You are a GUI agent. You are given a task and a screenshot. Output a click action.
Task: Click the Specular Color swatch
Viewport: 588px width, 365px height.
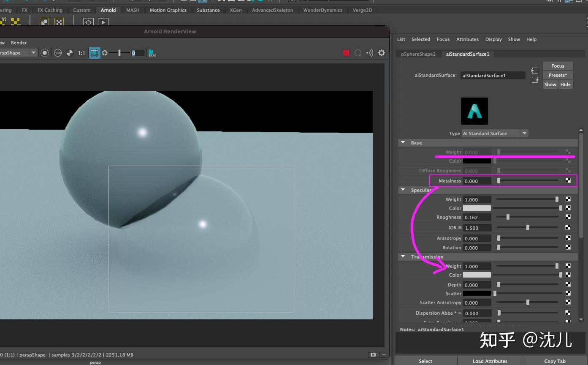coord(477,208)
